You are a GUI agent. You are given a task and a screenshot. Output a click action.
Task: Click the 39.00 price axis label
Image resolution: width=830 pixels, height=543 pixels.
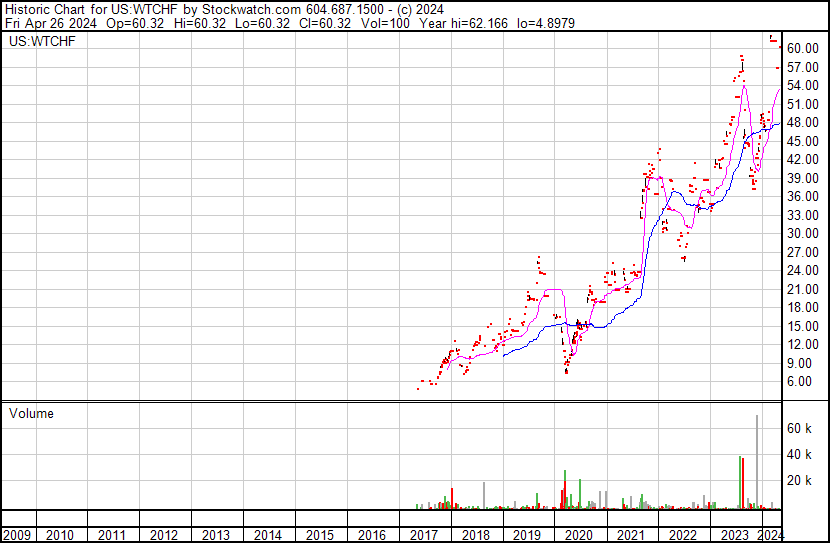click(803, 178)
